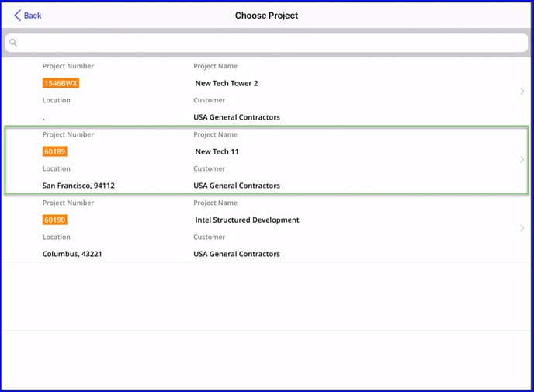Choose the New Tech 11 project name
This screenshot has height=392, width=534.
217,151
